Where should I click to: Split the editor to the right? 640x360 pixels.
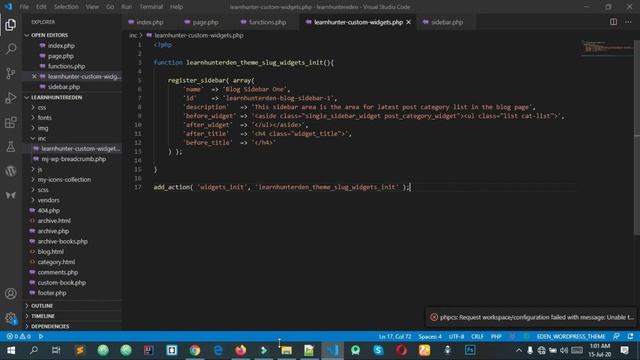pos(613,22)
